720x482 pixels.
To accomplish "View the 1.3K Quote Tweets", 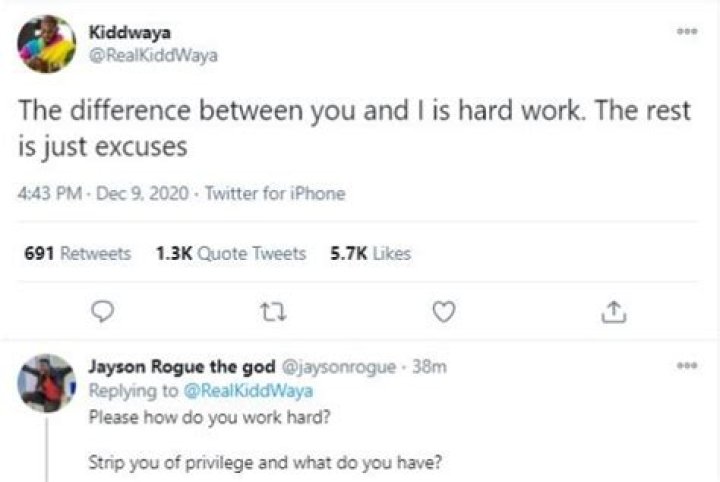I will click(231, 254).
